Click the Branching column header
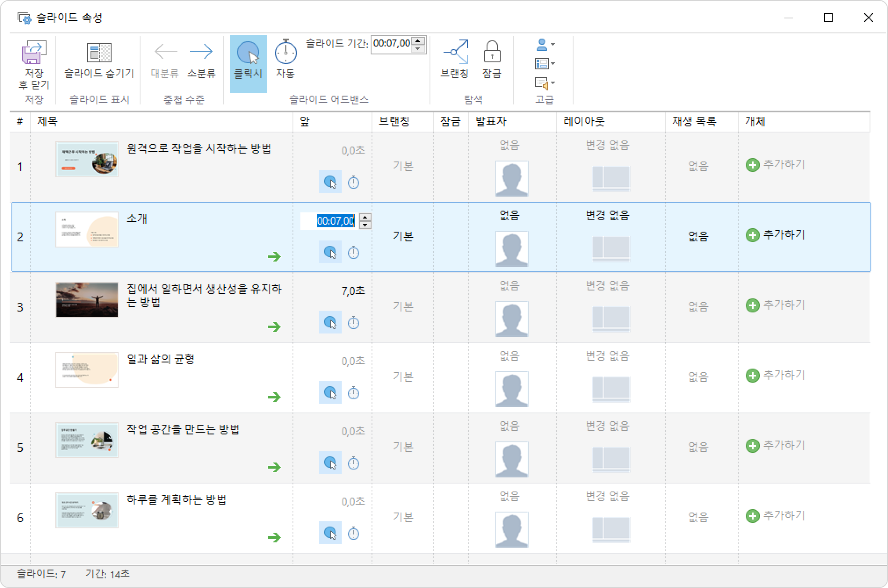Screen dimensions: 888x588 point(394,122)
